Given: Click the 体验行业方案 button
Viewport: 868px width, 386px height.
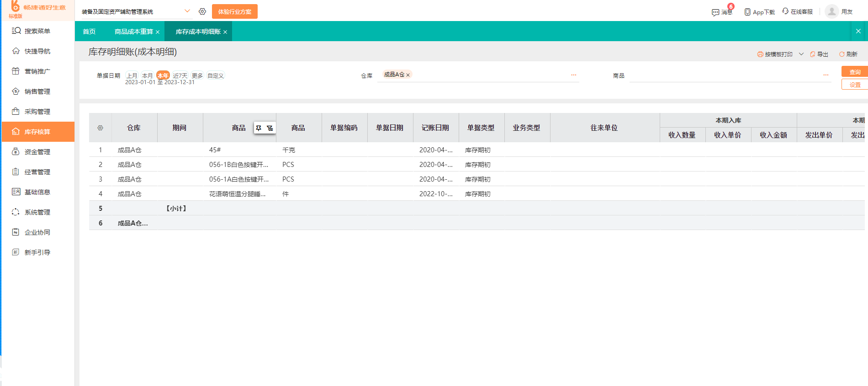Looking at the screenshot, I should [x=235, y=11].
